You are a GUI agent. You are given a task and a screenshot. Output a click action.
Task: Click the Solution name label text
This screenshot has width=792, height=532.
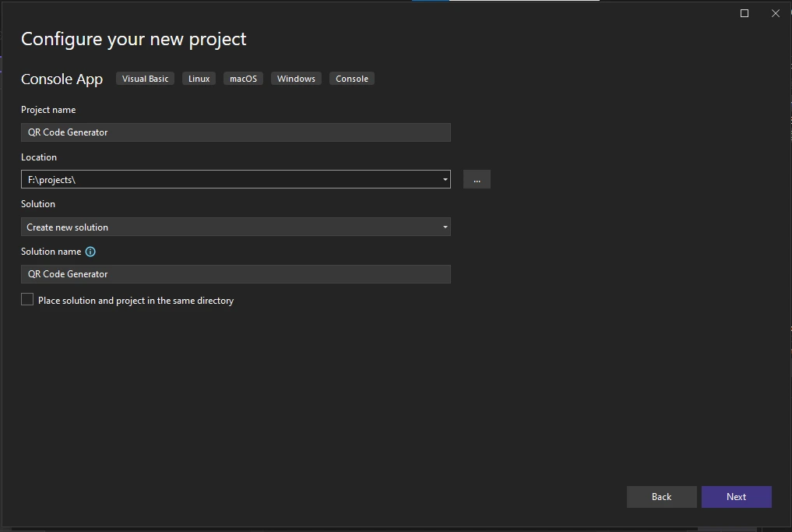(51, 252)
